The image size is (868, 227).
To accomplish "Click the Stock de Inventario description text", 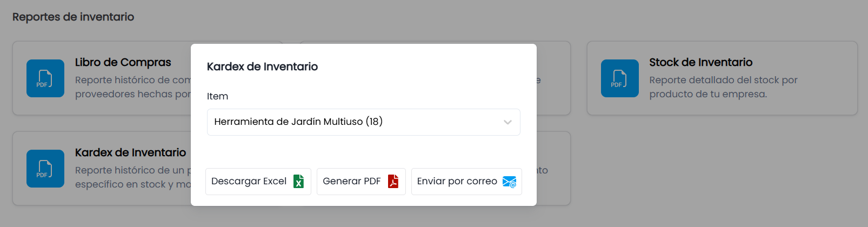I will point(723,87).
